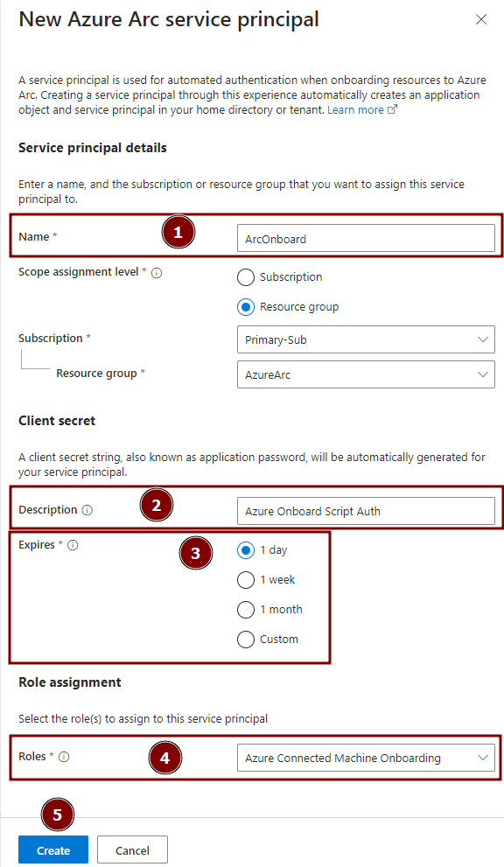Pick the Custom expiration option
This screenshot has width=504, height=867.
pos(246,640)
